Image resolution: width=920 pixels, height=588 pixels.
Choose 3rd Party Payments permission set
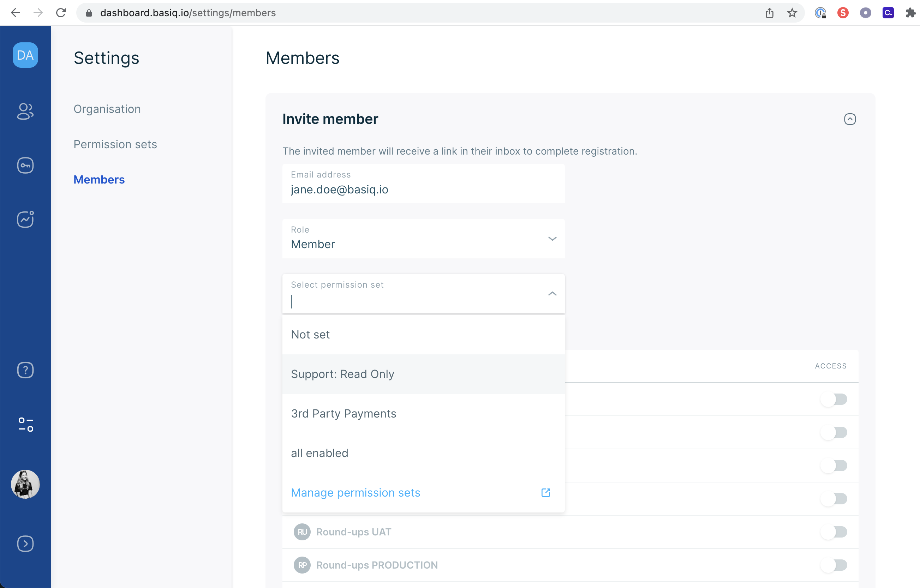click(343, 414)
